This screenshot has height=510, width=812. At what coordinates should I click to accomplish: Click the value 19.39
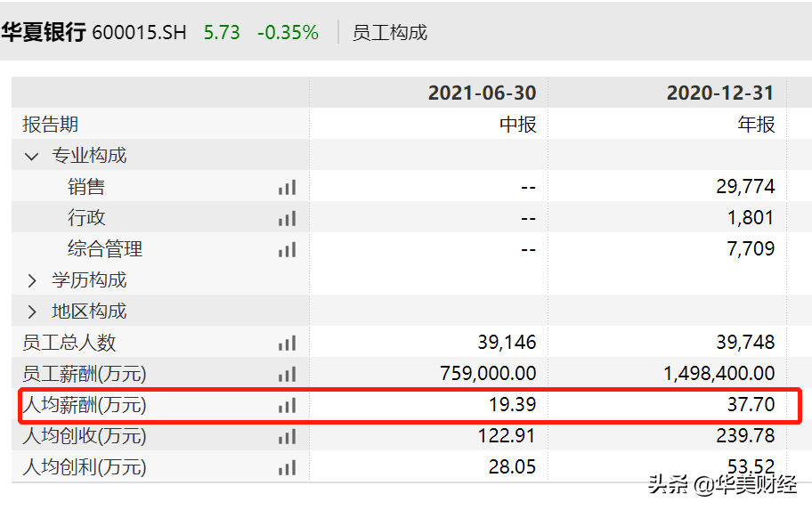point(513,405)
